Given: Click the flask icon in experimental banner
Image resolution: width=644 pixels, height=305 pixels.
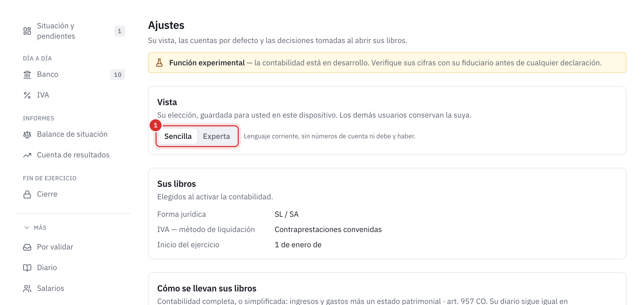Looking at the screenshot, I should point(159,63).
